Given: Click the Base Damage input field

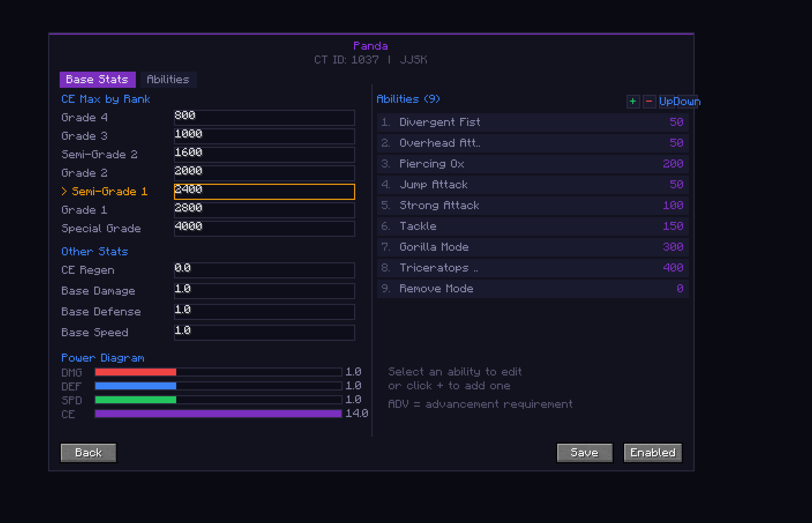Looking at the screenshot, I should [x=264, y=291].
